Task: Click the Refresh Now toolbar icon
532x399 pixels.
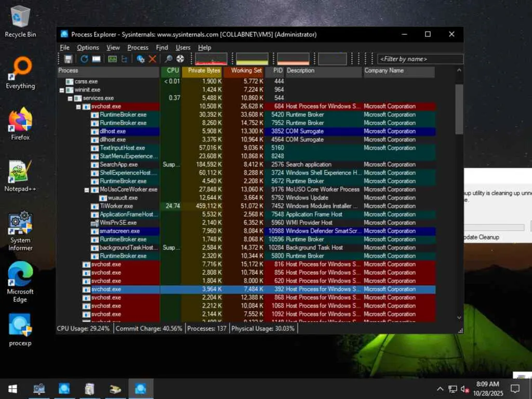Action: click(84, 59)
